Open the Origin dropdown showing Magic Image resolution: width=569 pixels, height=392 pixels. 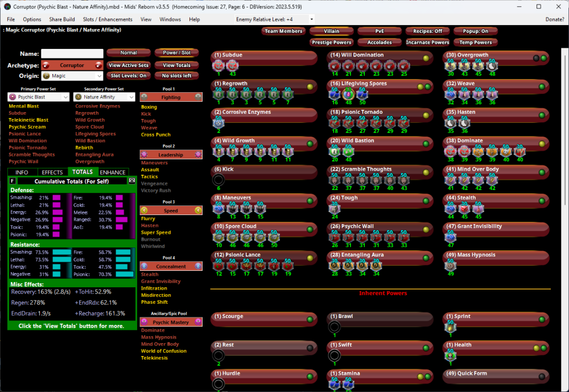pyautogui.click(x=71, y=76)
